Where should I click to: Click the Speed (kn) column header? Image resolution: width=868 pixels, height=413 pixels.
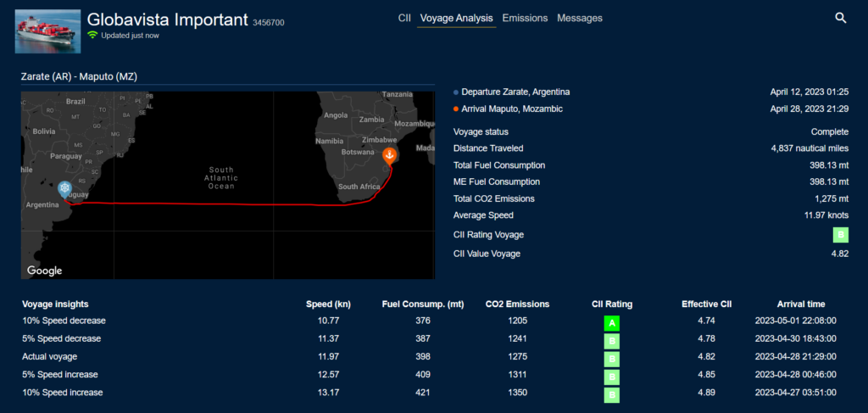[328, 304]
